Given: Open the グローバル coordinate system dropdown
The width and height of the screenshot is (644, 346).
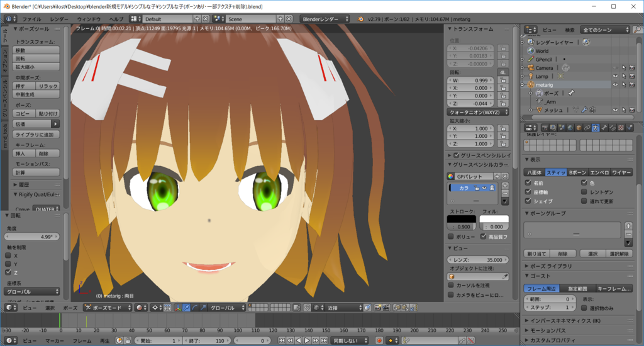Looking at the screenshot, I should [32, 292].
